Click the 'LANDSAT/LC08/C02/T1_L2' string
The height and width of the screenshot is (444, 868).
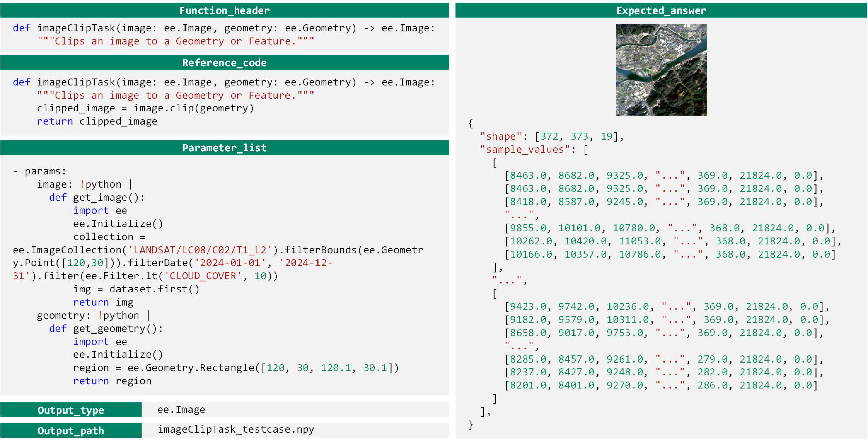200,250
